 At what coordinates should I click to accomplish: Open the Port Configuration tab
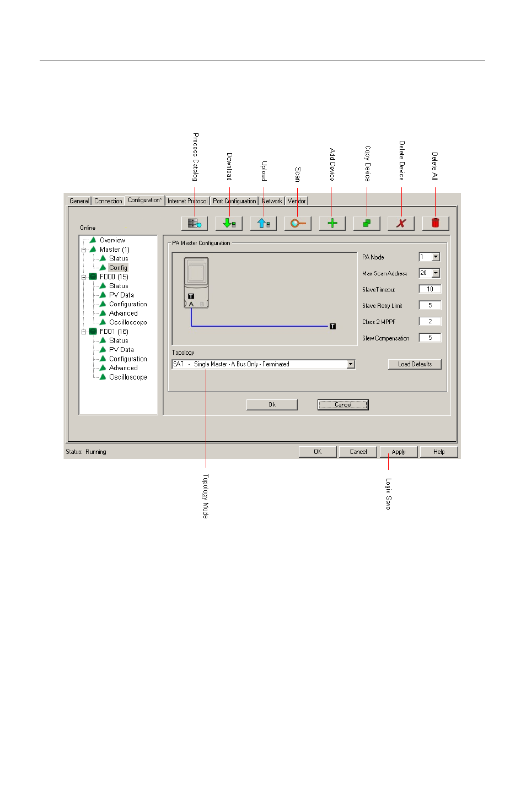coord(234,201)
